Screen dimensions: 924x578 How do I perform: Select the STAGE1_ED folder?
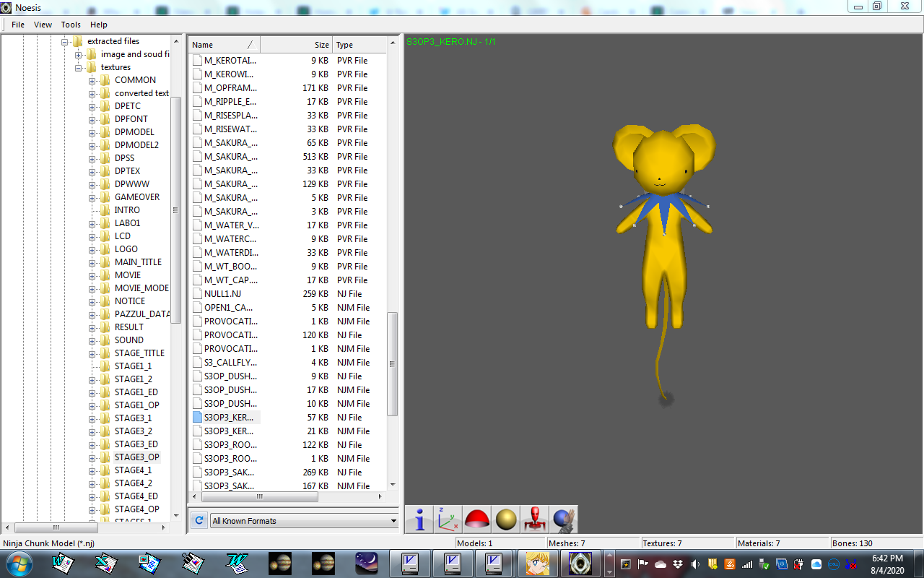point(136,392)
